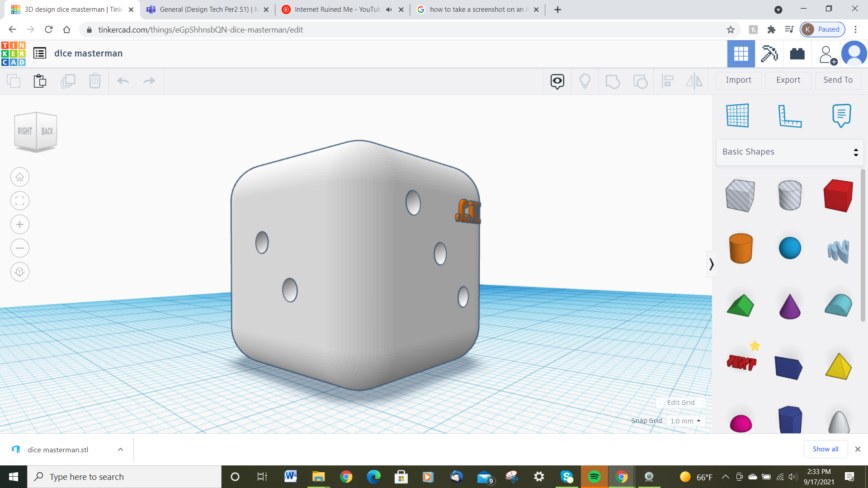
Task: Open the Snap Grid 1.0 mm dropdown
Action: pos(686,421)
